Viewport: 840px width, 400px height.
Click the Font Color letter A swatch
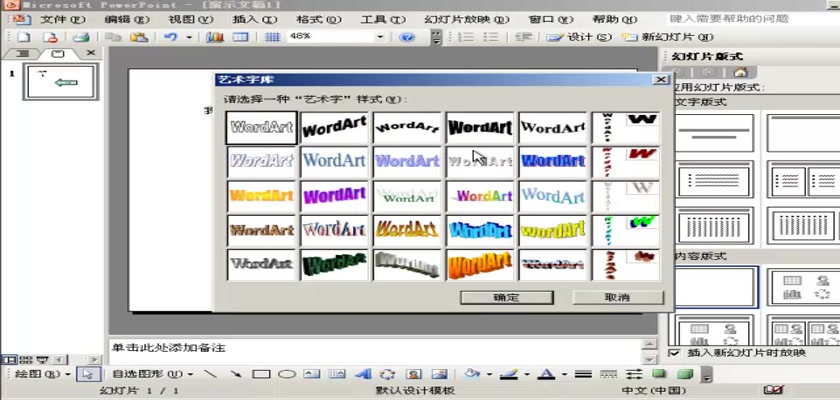(x=546, y=374)
